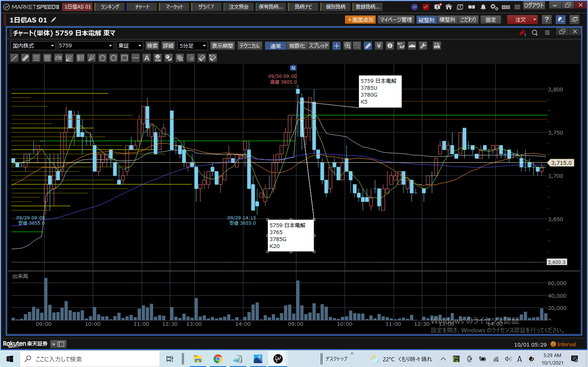588x367 pixels.
Task: Toggle the crosshair cursor button
Action: pyautogui.click(x=336, y=46)
